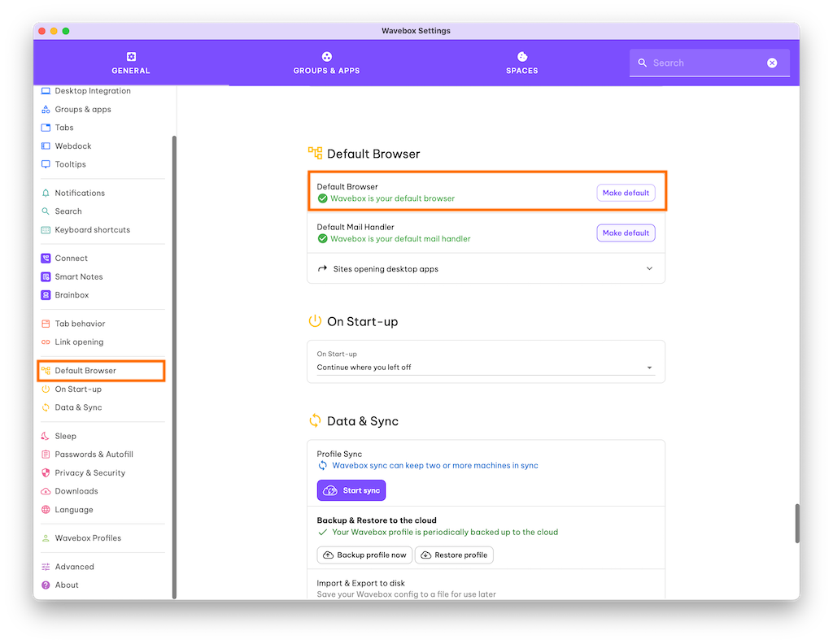The width and height of the screenshot is (833, 644).
Task: Click the Passwords & Autofill icon
Action: click(46, 455)
